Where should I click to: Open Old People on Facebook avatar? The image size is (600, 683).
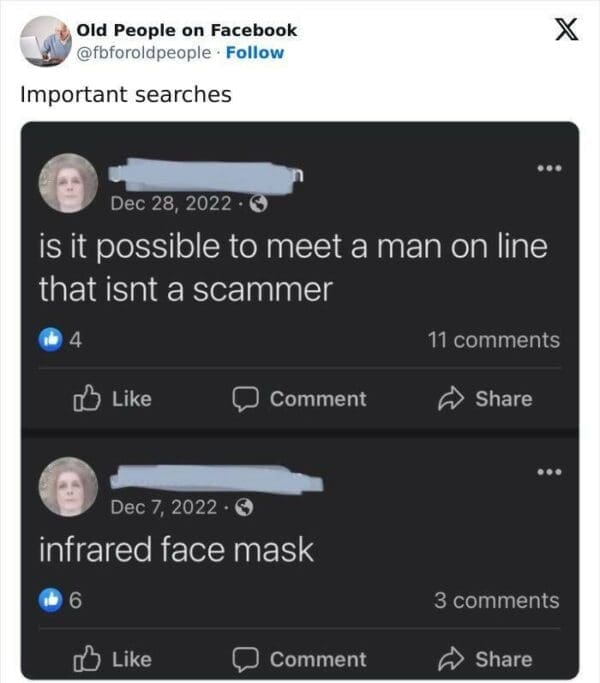tap(45, 40)
